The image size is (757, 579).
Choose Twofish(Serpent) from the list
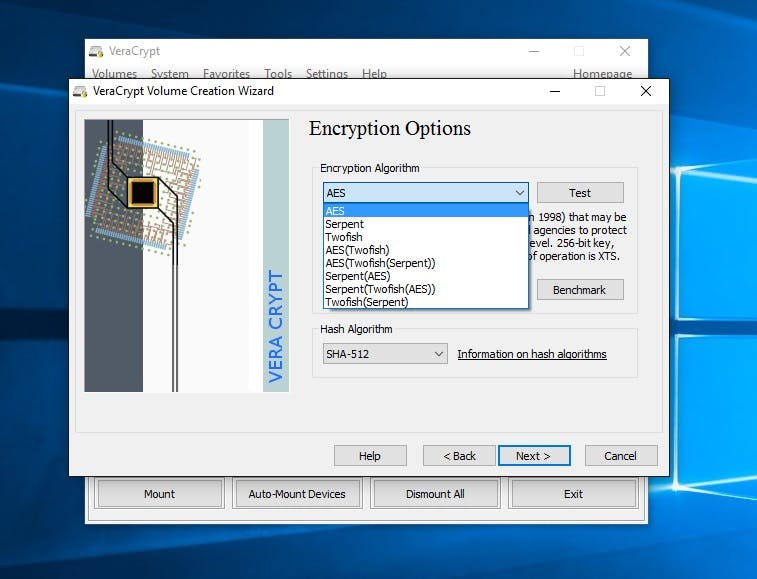pyautogui.click(x=426, y=302)
